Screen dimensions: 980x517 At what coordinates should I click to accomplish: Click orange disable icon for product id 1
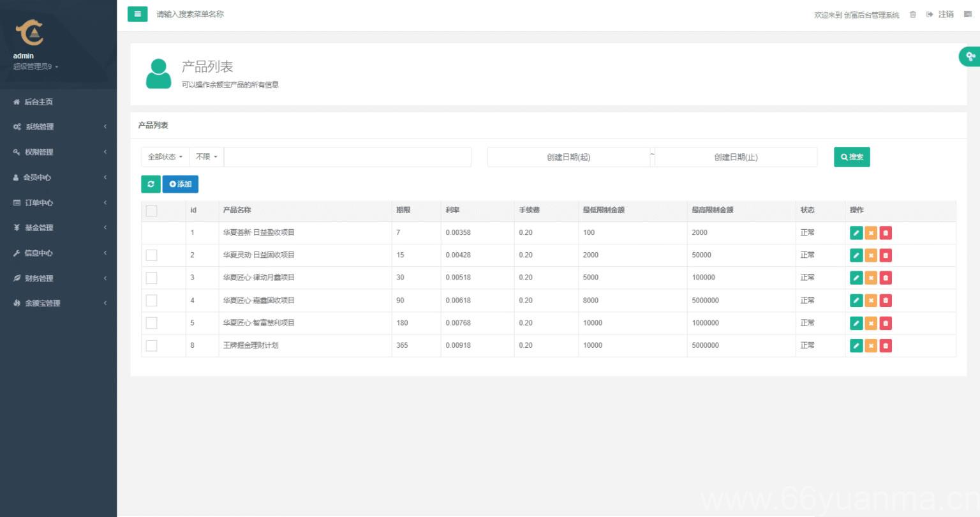[x=871, y=233]
